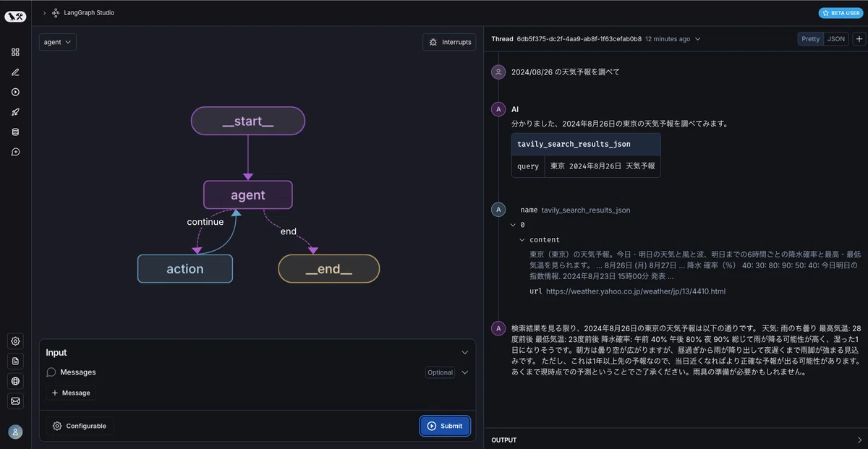
Task: Open the thread dropdown next to 12 minutes ago
Action: [697, 39]
